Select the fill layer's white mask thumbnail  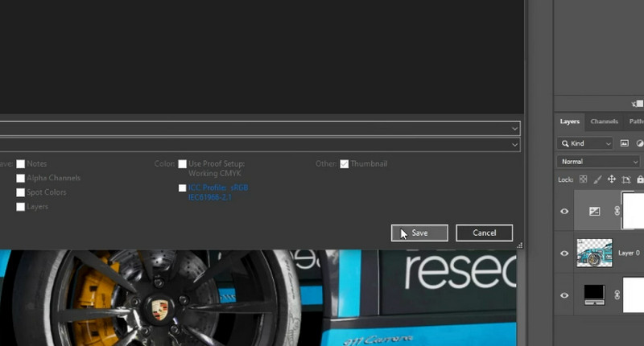click(634, 295)
